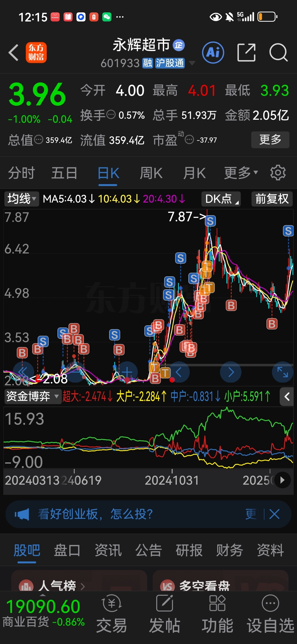
Task: Tap 超大:-2.474 indicator value
Action: coord(88,397)
